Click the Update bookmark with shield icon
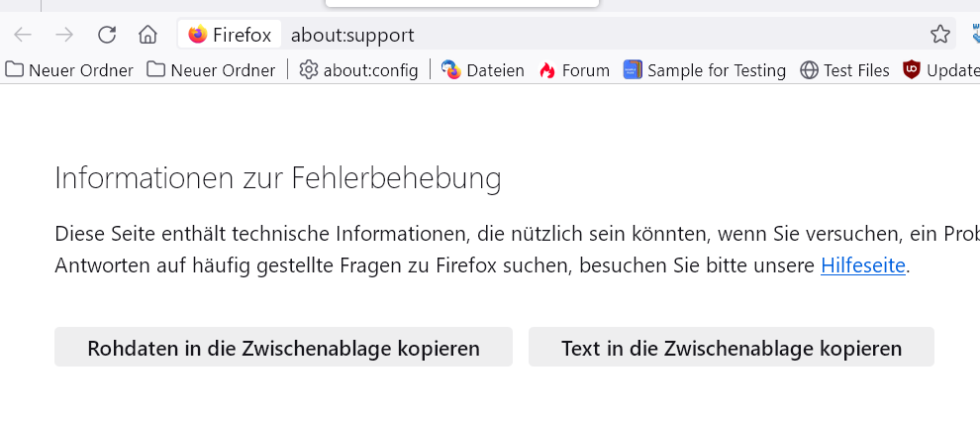980x422 pixels. (940, 70)
